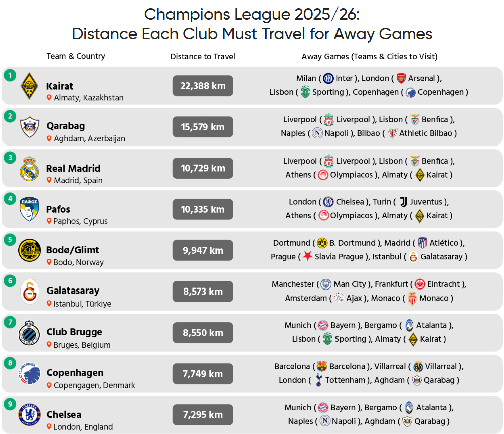
Task: Select the Real Madrid crest in row 3
Action: click(29, 168)
